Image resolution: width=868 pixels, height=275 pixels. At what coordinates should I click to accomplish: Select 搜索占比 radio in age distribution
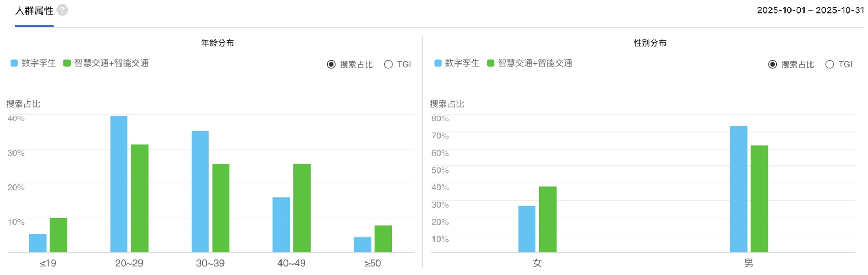[331, 65]
